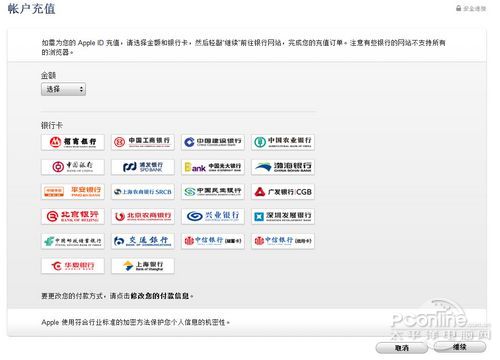The image size is (500, 360).
Task: Click the 取消 cancel button
Action: pyautogui.click(x=402, y=348)
